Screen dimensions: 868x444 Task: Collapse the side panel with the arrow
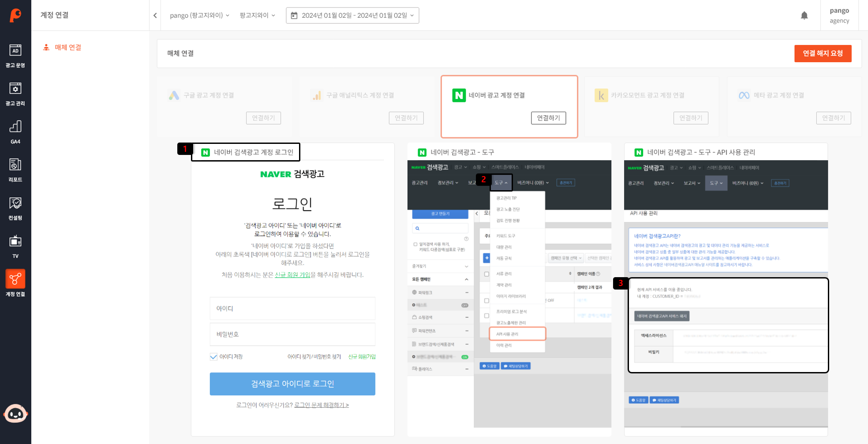[155, 15]
